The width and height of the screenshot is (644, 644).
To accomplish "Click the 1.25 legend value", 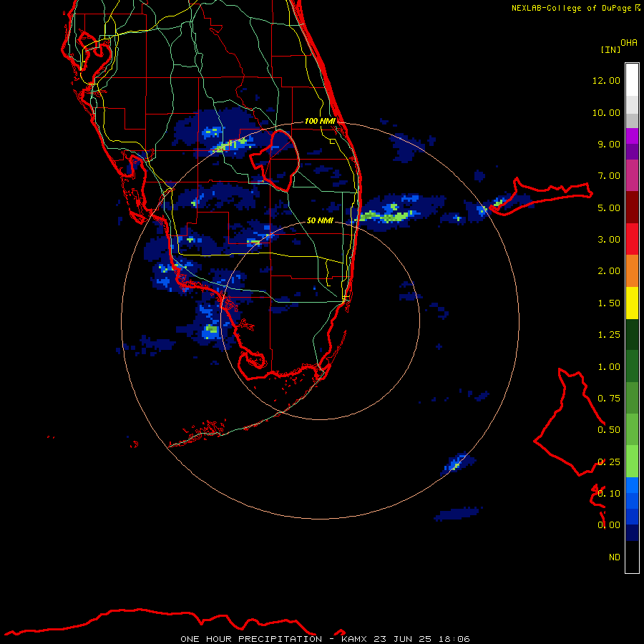I will click(609, 335).
